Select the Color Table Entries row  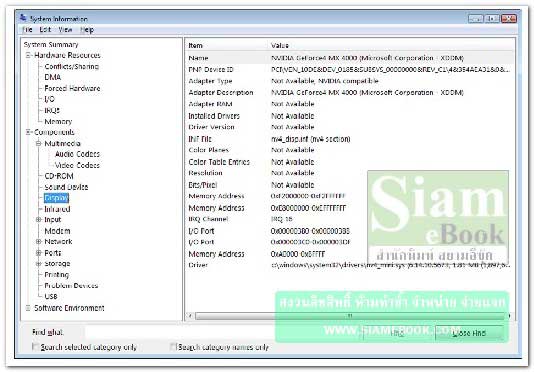[x=350, y=162]
